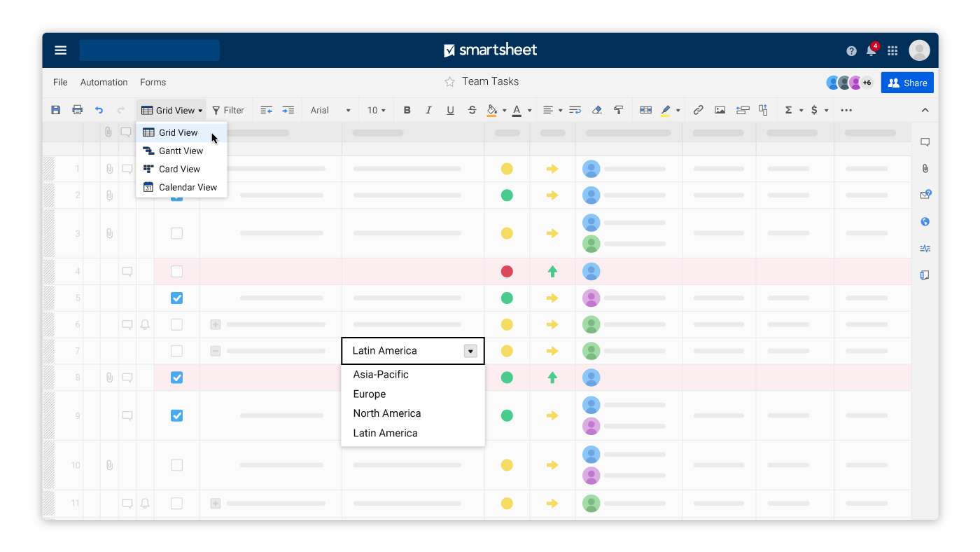Open attachments panel in right sidebar

pos(925,169)
